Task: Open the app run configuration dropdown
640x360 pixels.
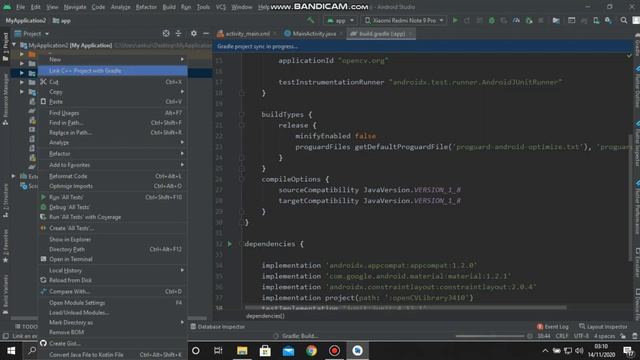Action: tap(340, 20)
